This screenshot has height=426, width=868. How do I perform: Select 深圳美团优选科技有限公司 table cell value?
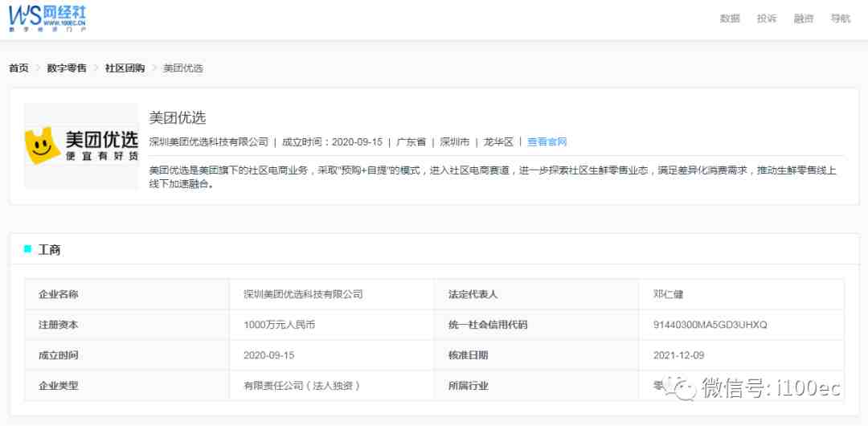pos(303,294)
